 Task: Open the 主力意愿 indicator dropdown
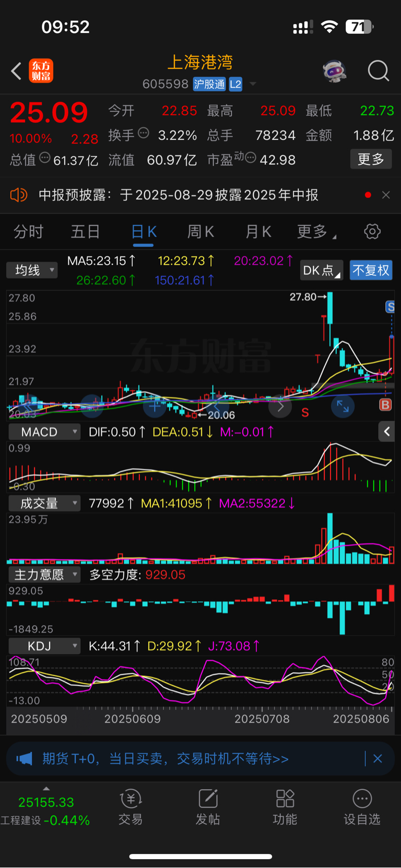[x=44, y=575]
